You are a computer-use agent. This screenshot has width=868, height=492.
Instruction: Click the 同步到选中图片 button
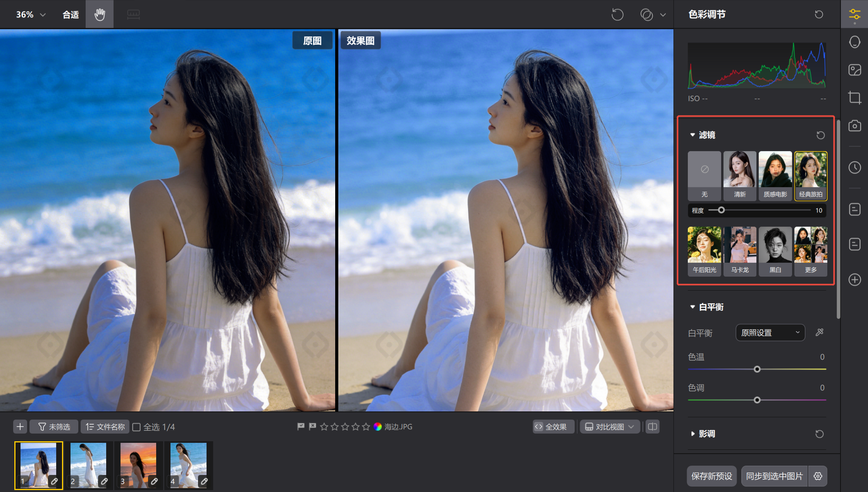click(774, 476)
